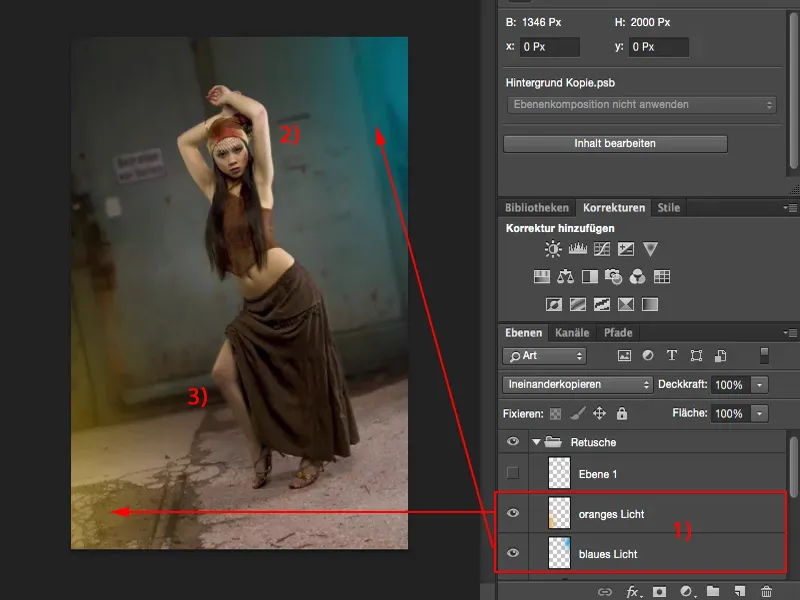Add a Hue/Saturation adjustment

(x=541, y=277)
